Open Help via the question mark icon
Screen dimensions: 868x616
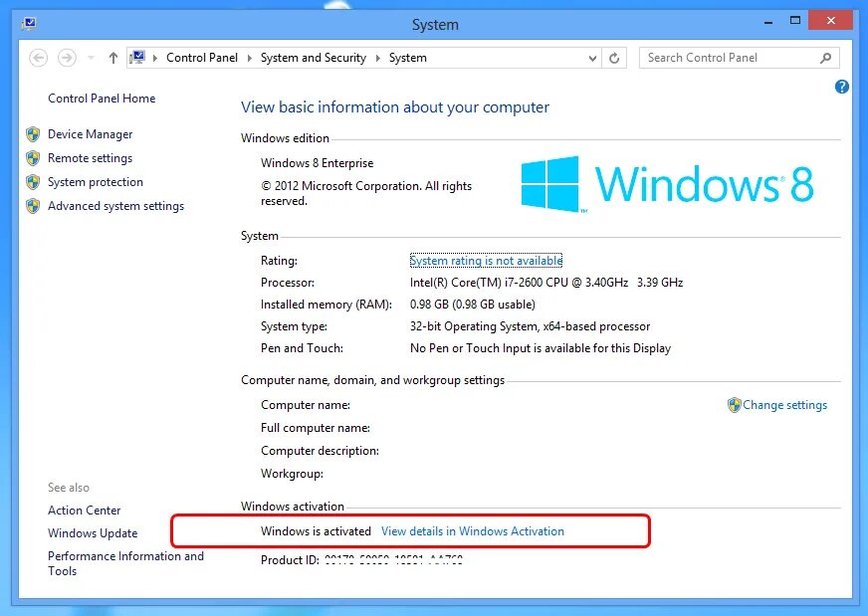pyautogui.click(x=842, y=87)
